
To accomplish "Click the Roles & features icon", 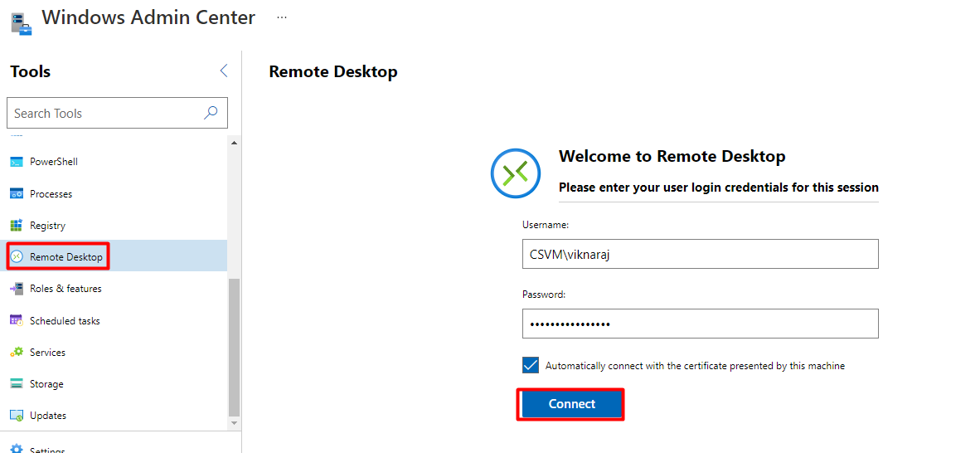I will tap(17, 289).
